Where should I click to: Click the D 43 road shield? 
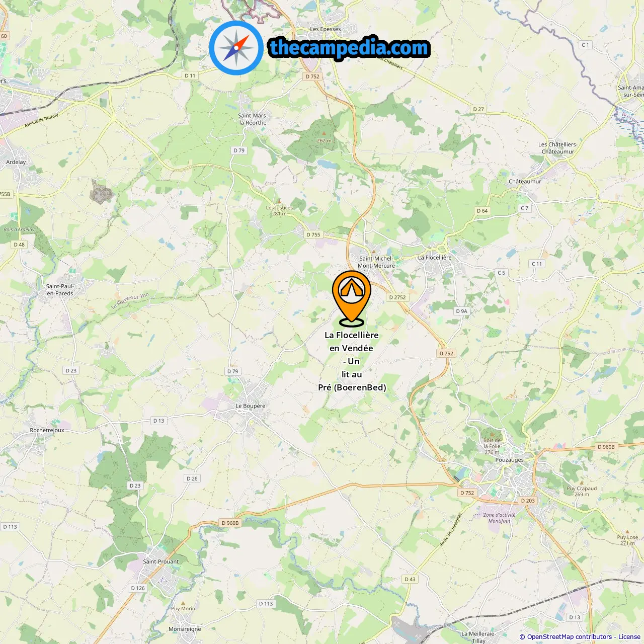coord(410,579)
